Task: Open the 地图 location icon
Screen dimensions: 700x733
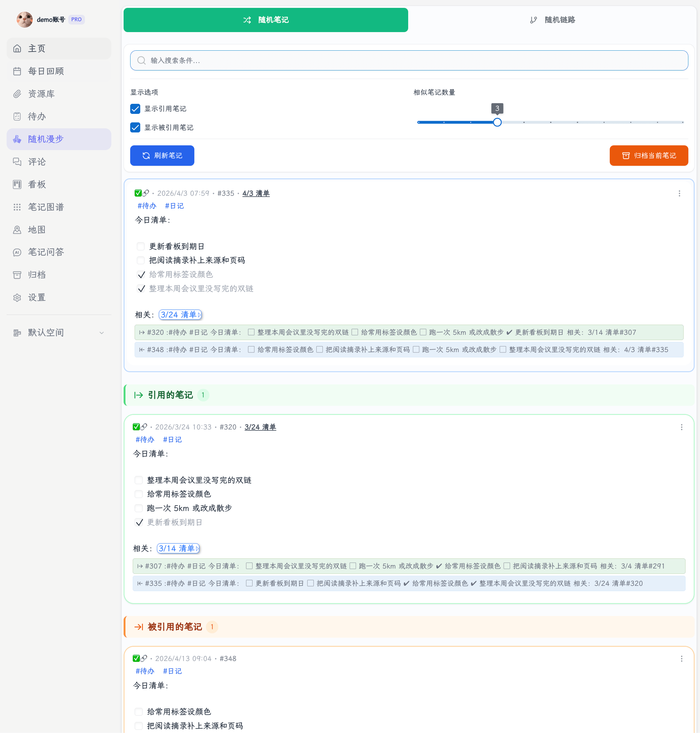Action: [17, 230]
